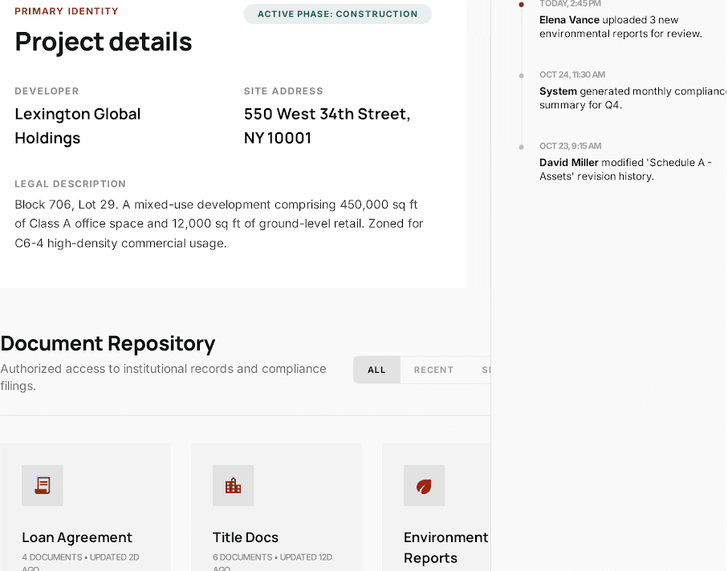The width and height of the screenshot is (728, 571).
Task: Click the DEVELOPER label
Action: point(47,91)
